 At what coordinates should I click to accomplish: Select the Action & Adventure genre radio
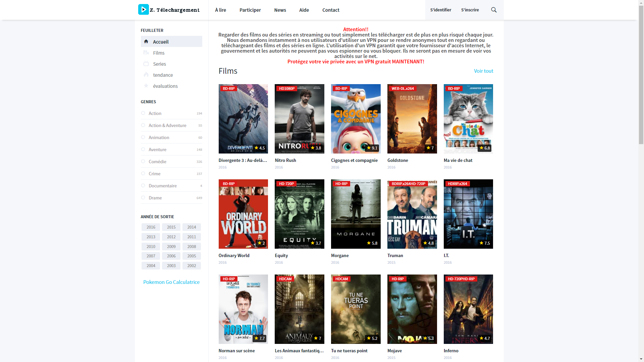tap(143, 125)
